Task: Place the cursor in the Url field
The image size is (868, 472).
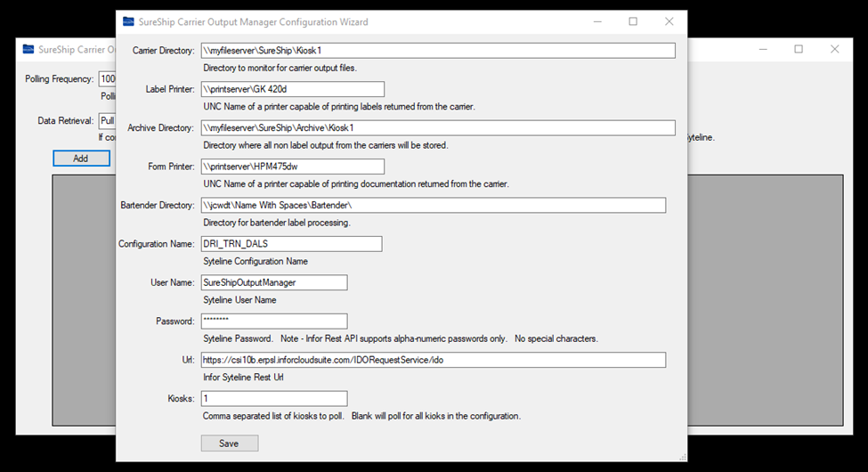Action: 433,360
